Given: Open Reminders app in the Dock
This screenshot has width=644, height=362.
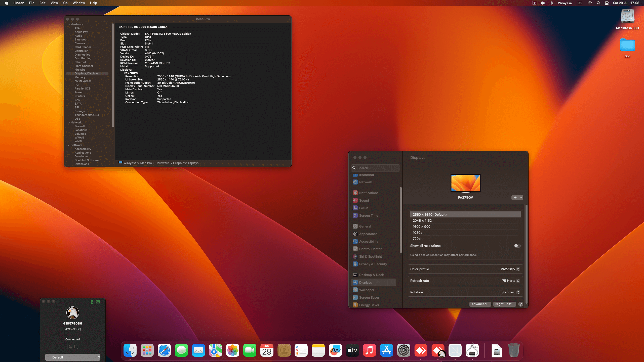Looking at the screenshot, I should [x=301, y=350].
